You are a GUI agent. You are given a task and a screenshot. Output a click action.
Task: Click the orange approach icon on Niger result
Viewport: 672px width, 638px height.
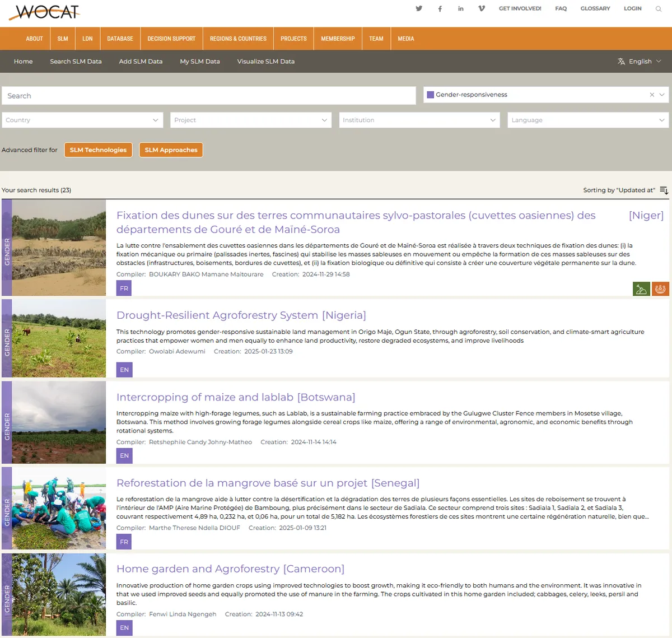[x=660, y=289]
